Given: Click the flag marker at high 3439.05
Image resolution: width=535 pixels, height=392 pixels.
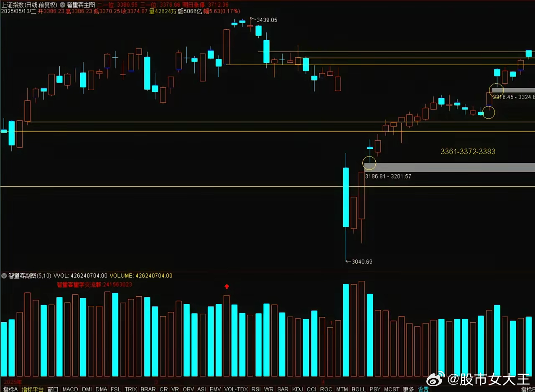Looking at the screenshot, I should pos(252,19).
